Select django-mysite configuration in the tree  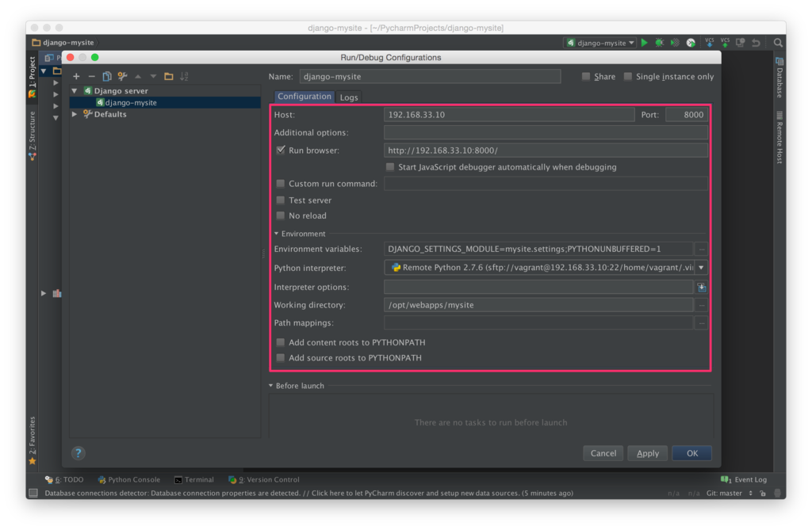165,102
